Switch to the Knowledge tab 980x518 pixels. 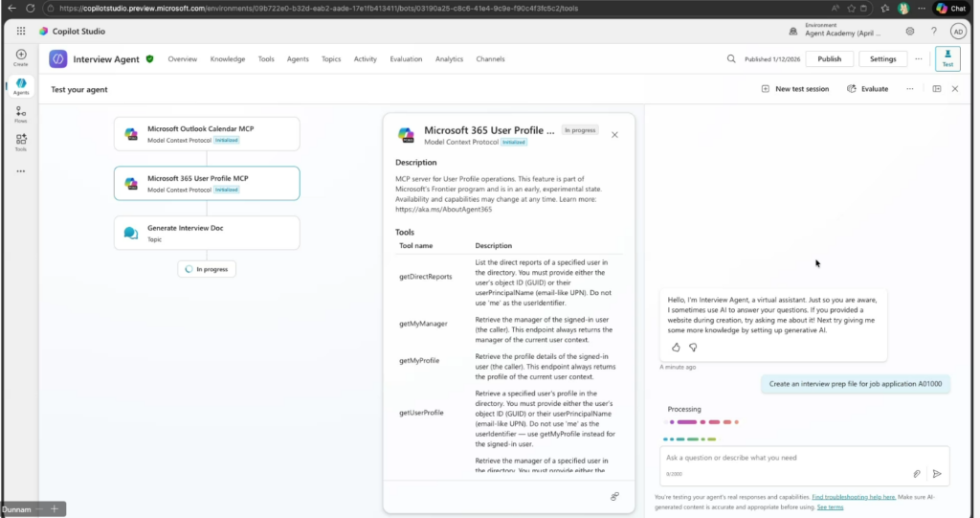[x=228, y=59]
